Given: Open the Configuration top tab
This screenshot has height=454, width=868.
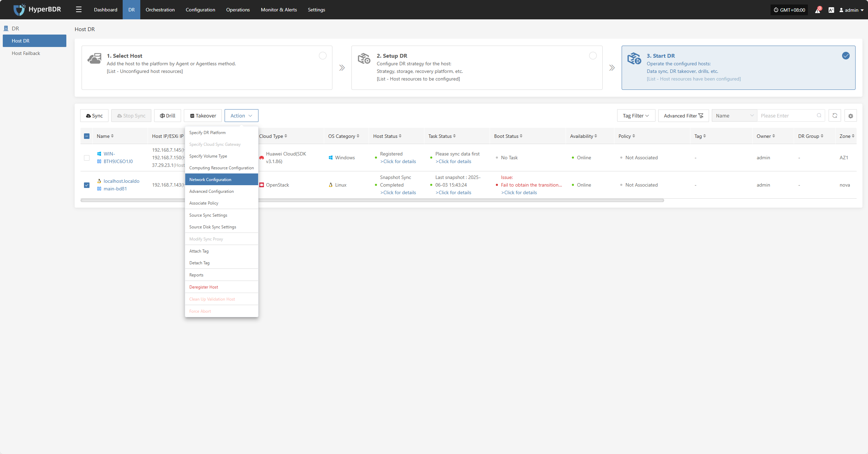Looking at the screenshot, I should coord(200,10).
